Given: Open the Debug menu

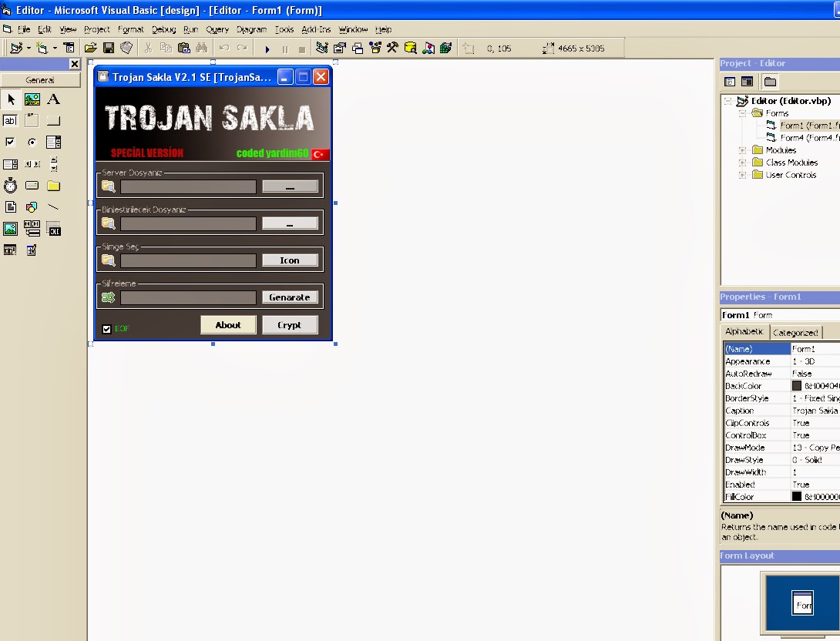Looking at the screenshot, I should point(163,29).
